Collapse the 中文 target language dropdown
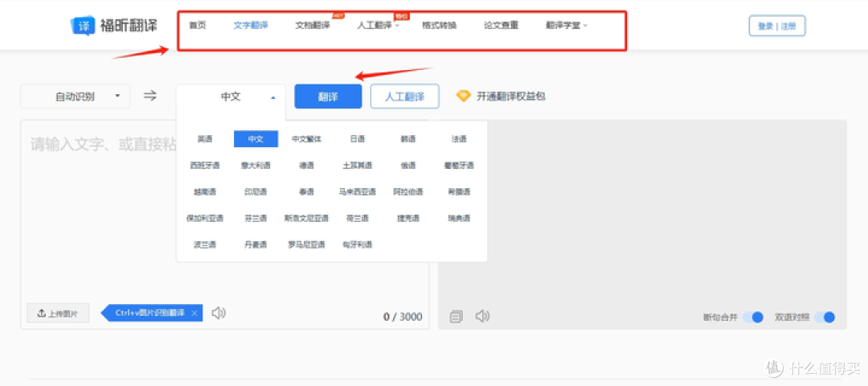The width and height of the screenshot is (868, 386). pyautogui.click(x=231, y=96)
